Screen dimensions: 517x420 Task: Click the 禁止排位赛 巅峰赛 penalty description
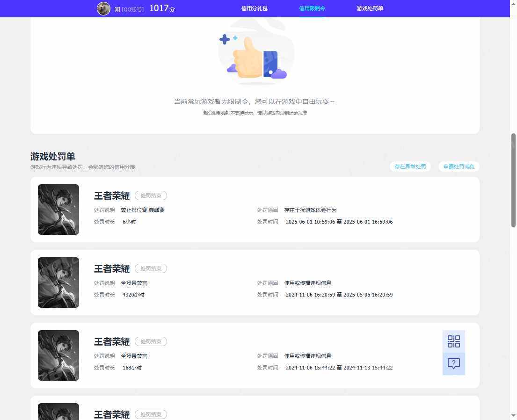[142, 210]
